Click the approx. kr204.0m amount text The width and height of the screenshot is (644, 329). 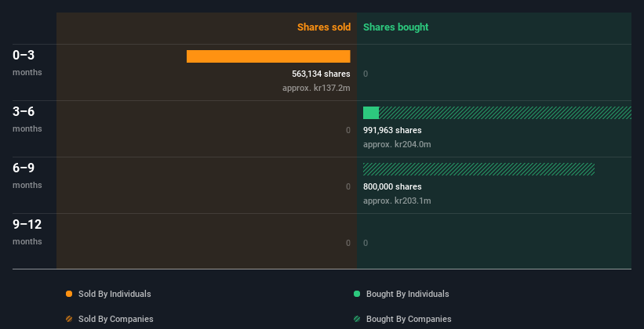click(397, 144)
